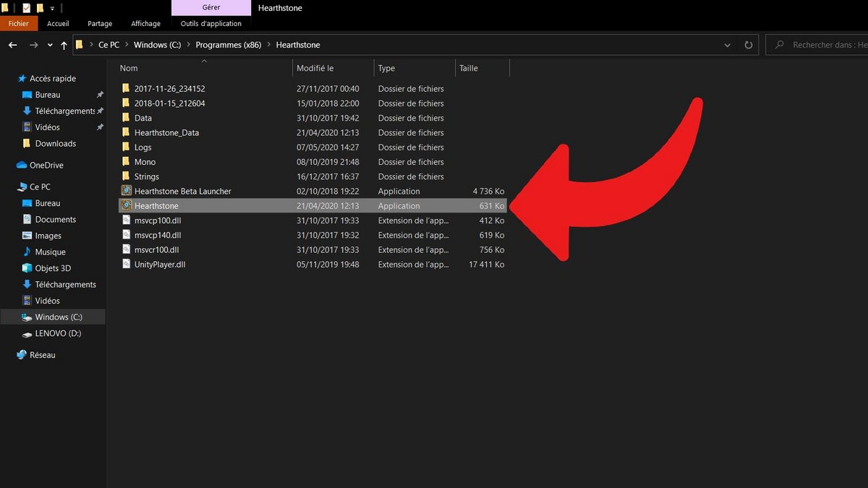Click Ce PC in the address path

(x=109, y=45)
